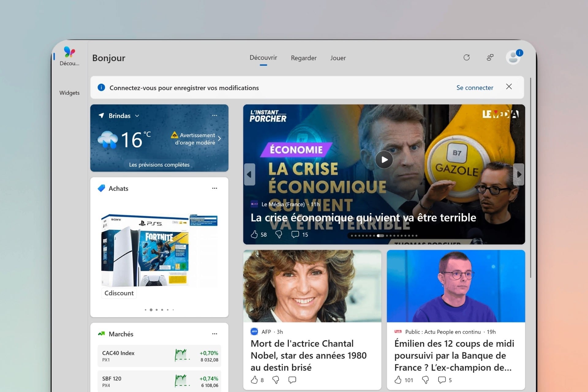Switch to the Regarder tab
Screen dimensions: 588x392
303,58
